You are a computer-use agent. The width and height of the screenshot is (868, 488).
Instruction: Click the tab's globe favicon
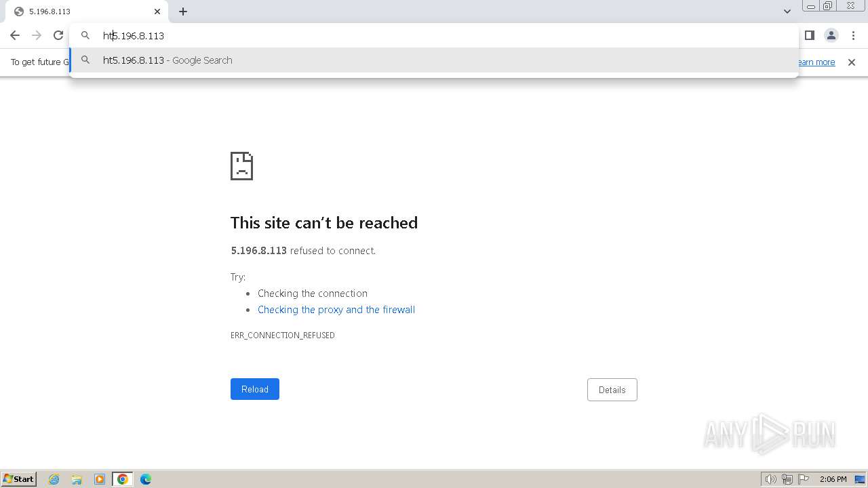point(19,12)
